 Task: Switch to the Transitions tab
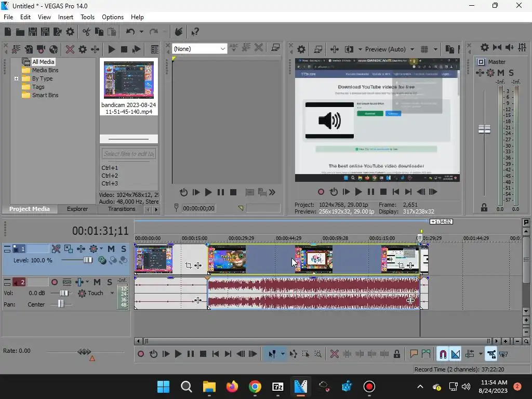[122, 209]
